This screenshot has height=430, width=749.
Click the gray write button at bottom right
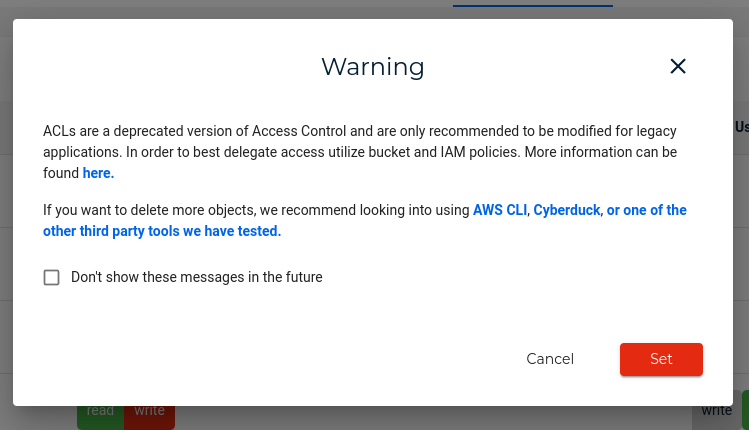click(716, 411)
